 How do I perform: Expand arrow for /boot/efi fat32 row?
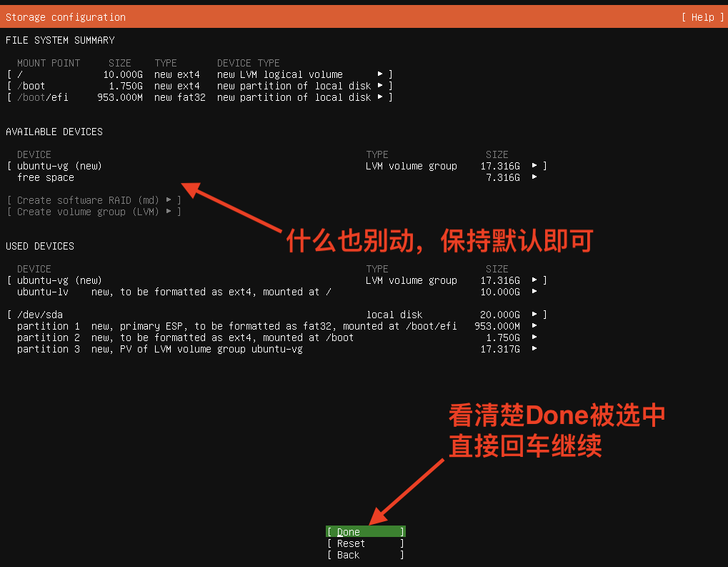[380, 97]
